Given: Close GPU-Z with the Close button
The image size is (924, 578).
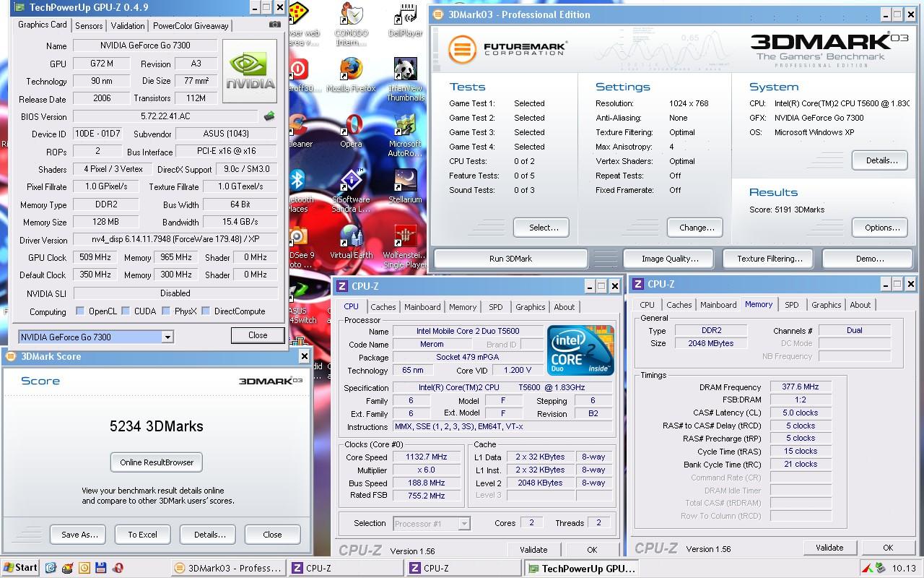Looking at the screenshot, I should (x=258, y=335).
